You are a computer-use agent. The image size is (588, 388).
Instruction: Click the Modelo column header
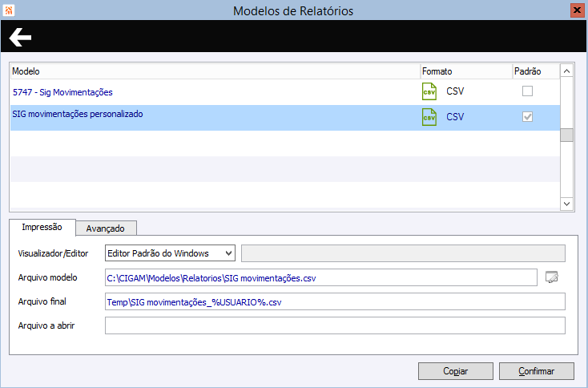[215, 71]
